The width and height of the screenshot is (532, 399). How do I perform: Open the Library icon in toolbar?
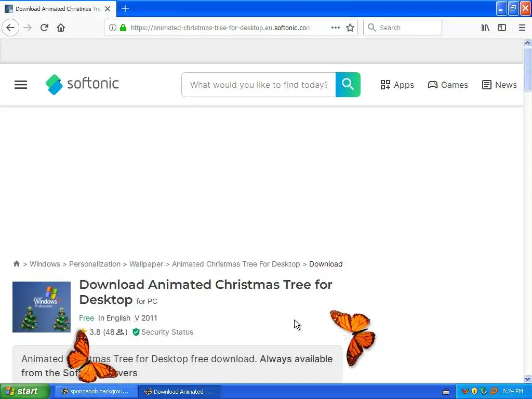(x=485, y=28)
